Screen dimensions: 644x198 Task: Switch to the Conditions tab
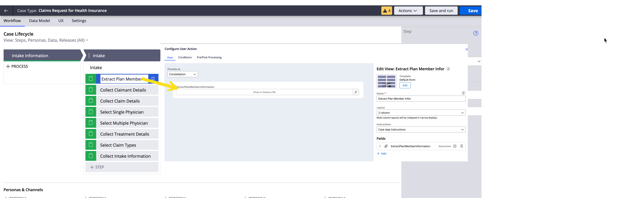[x=185, y=57]
